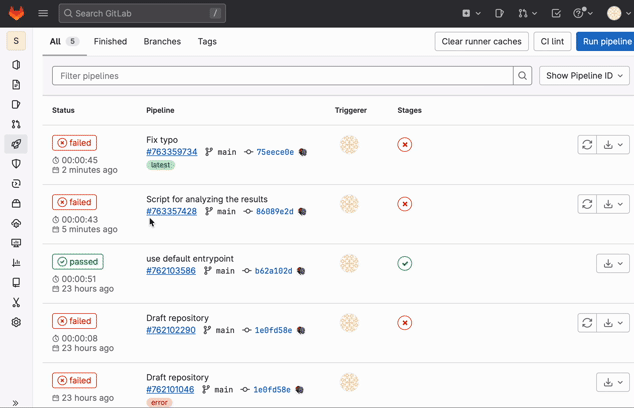Image resolution: width=634 pixels, height=408 pixels.
Task: Open pipeline #763357428
Action: pos(171,211)
